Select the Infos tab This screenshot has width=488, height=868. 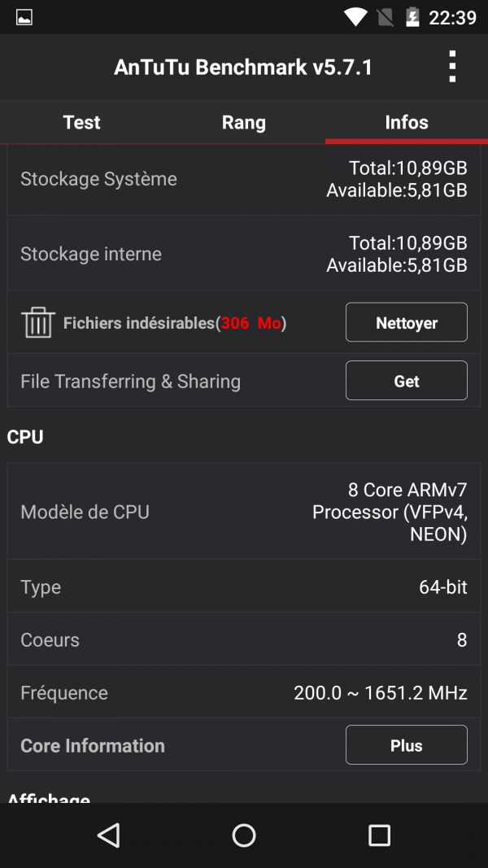pos(407,122)
